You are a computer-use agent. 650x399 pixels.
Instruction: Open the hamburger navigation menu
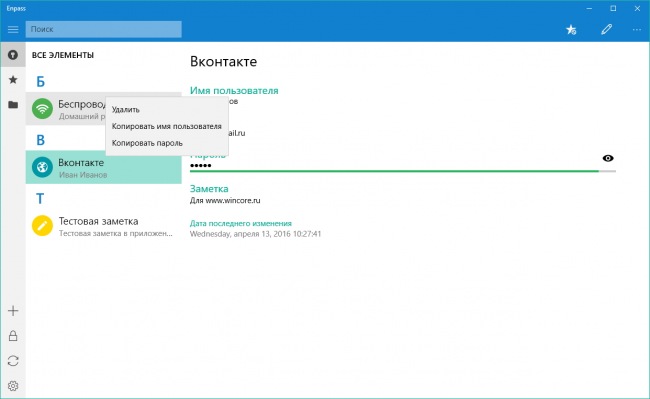coord(13,29)
